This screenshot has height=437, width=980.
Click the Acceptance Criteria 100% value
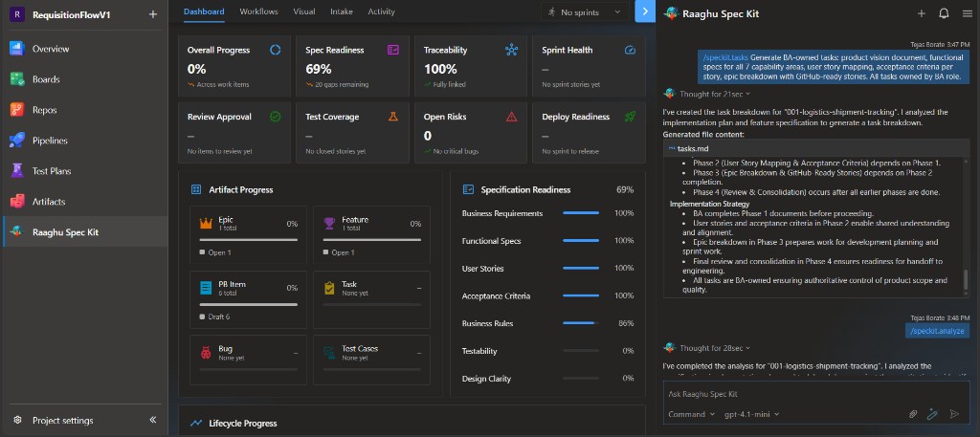pyautogui.click(x=624, y=295)
